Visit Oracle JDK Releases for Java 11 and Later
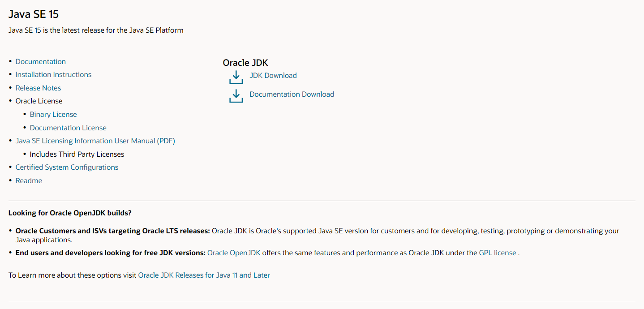The height and width of the screenshot is (309, 644). pyautogui.click(x=204, y=275)
